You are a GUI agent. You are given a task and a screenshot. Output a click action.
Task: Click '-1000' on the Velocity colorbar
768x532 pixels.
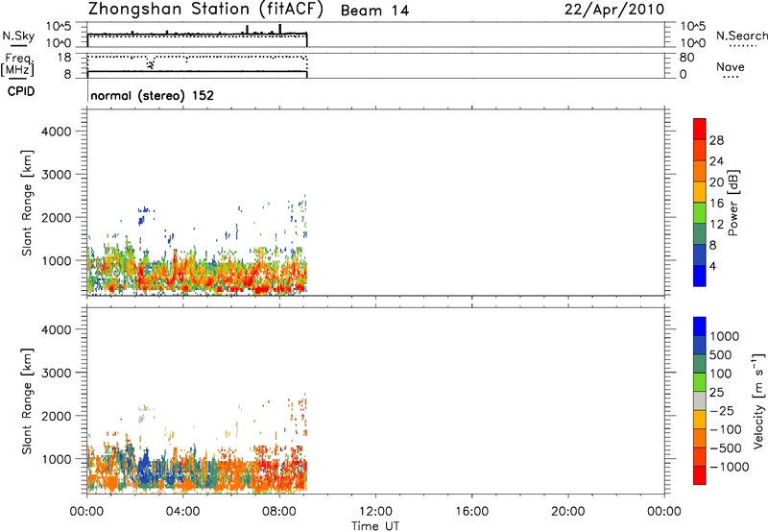point(729,467)
